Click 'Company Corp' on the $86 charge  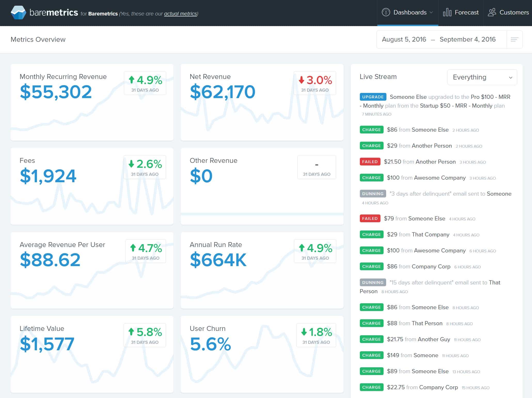[431, 266]
